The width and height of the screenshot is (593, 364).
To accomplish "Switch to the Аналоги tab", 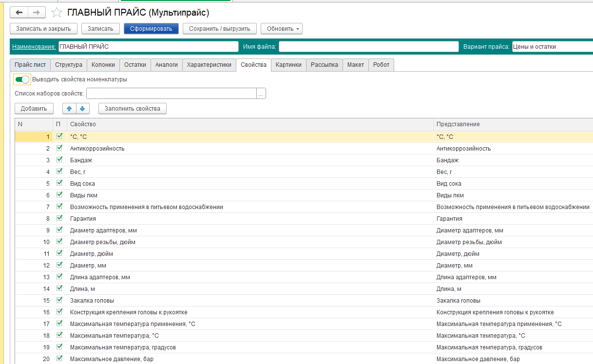I will (x=167, y=65).
